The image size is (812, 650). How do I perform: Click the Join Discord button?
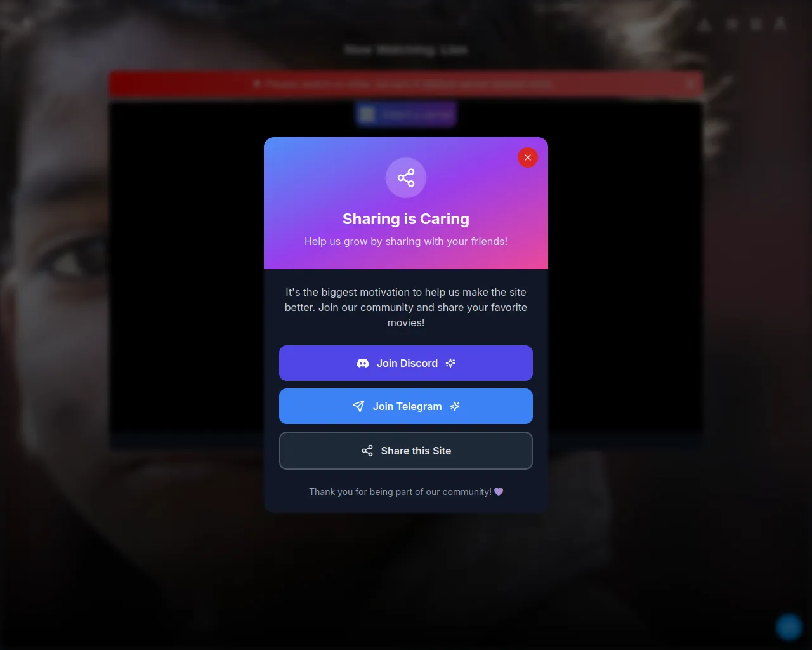406,363
